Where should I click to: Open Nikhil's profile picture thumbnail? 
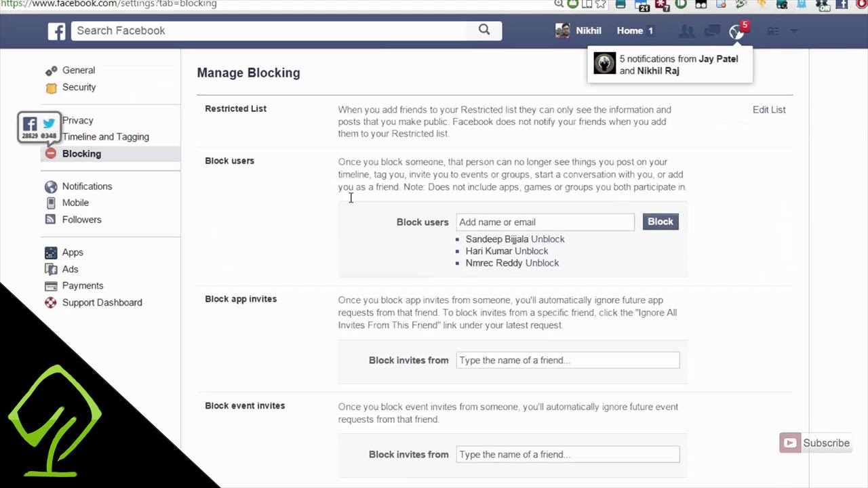coord(562,30)
